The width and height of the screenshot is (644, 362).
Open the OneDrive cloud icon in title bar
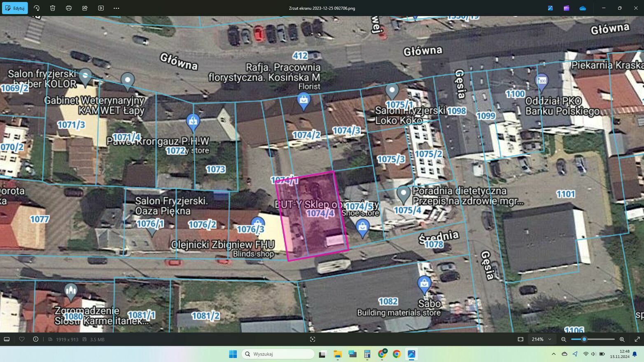tap(583, 8)
